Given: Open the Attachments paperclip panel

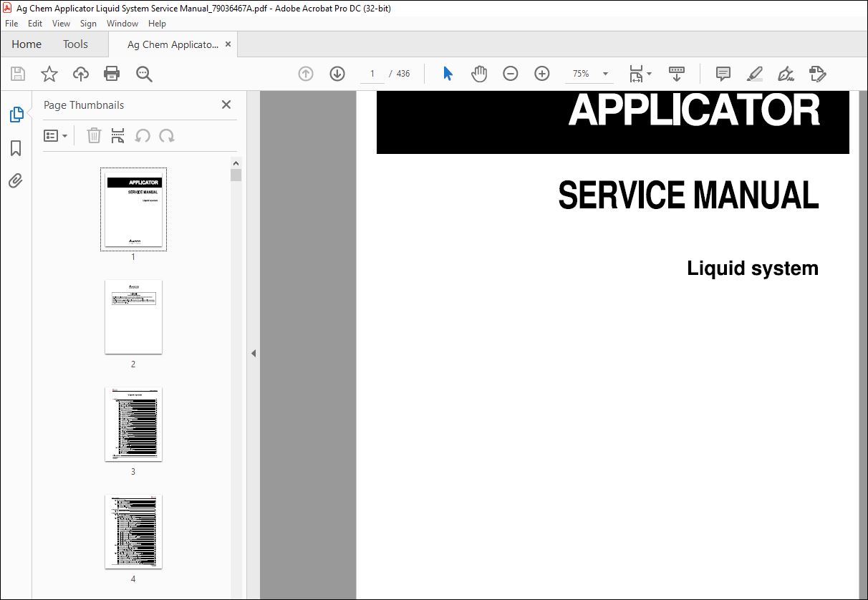Looking at the screenshot, I should (16, 181).
